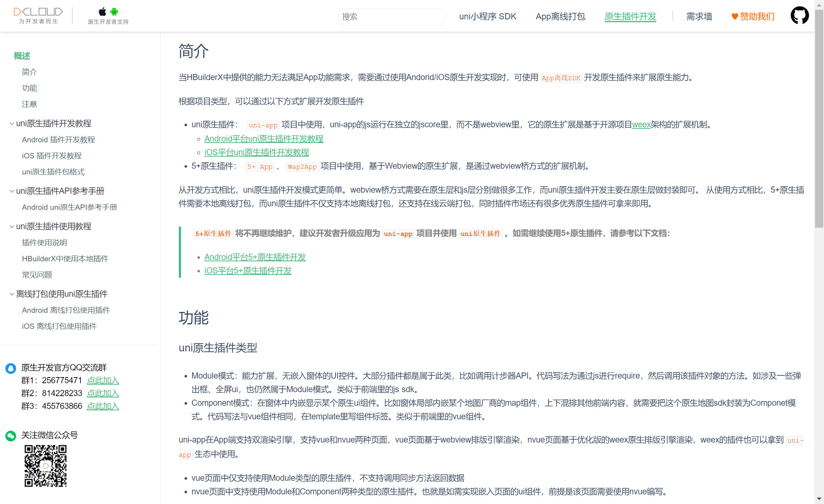This screenshot has height=504, width=824.
Task: Click the vertical scrollbar thumb
Action: pos(819,119)
